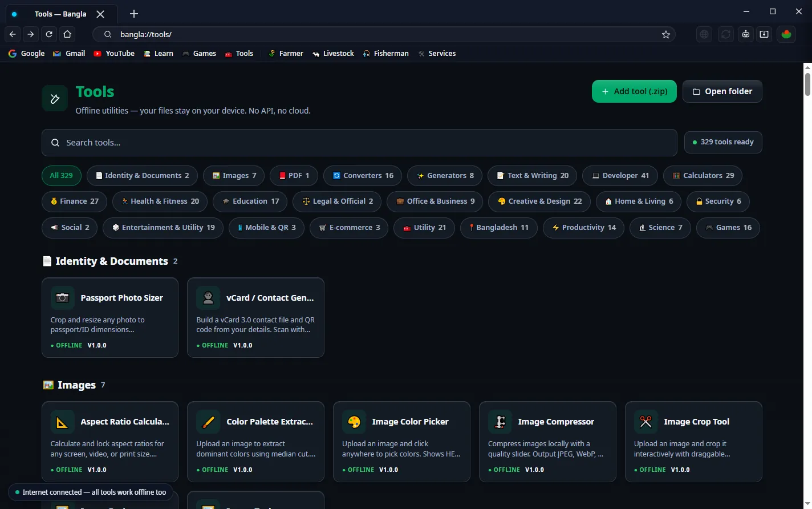Filter by Text & Writing category
The width and height of the screenshot is (812, 509).
(533, 176)
